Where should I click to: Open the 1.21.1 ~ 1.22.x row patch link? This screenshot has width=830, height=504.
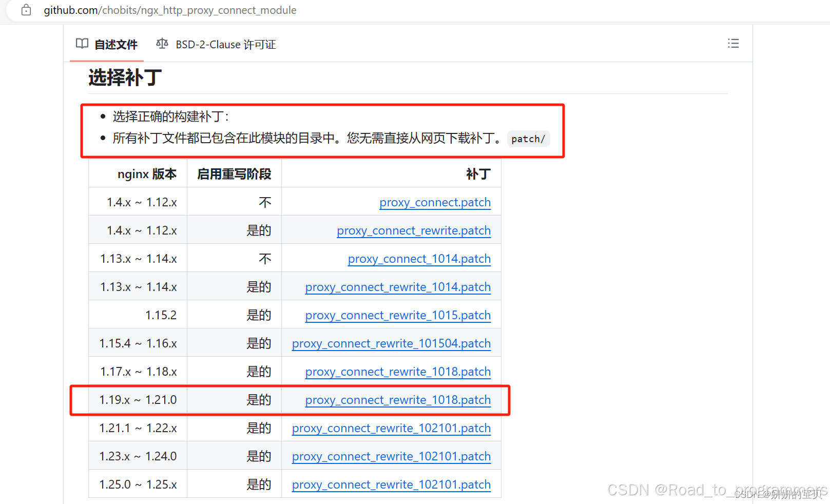pos(391,428)
